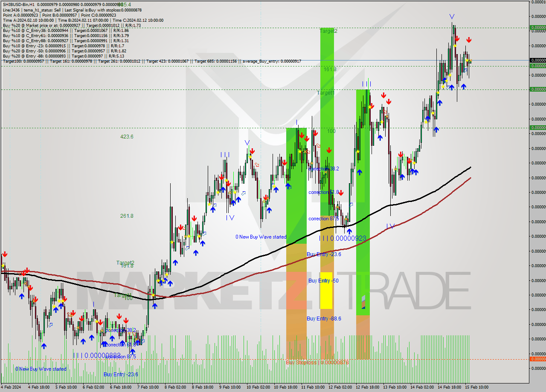The height and width of the screenshot is (392, 546).
Task: Click the yellow Buy Entry -50 zone block
Action: tap(326, 291)
